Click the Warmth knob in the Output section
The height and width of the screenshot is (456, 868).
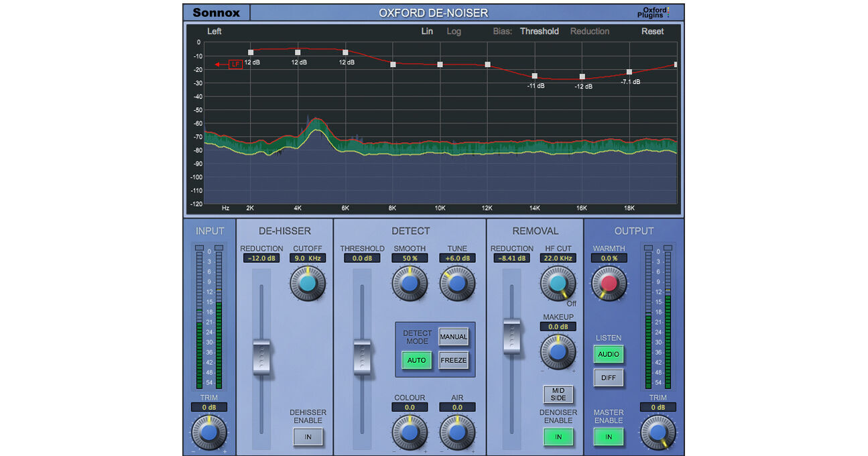pyautogui.click(x=609, y=282)
